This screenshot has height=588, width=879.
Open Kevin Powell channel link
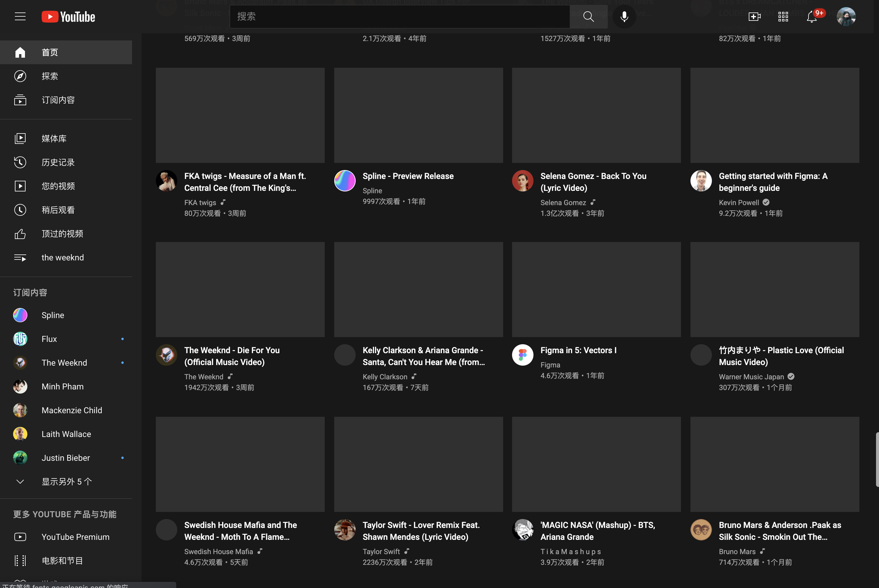(738, 202)
